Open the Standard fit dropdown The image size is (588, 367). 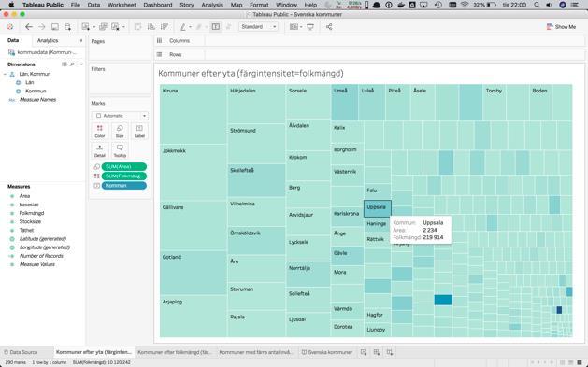258,27
